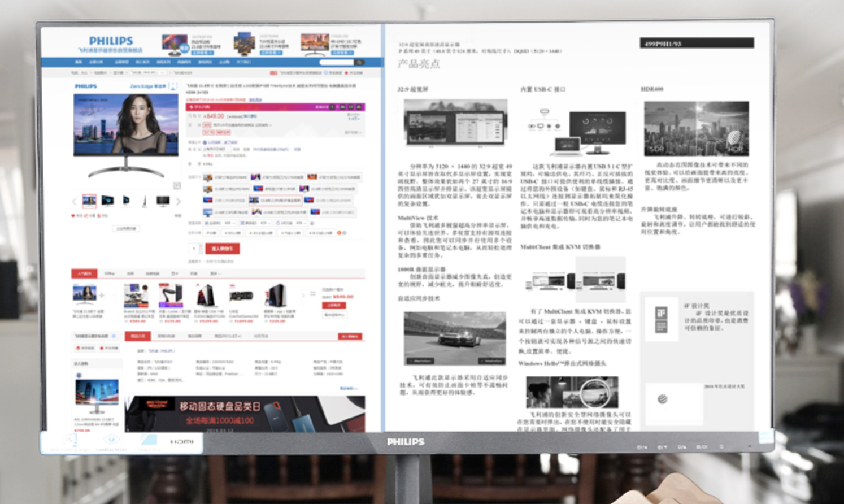The height and width of the screenshot is (504, 844).
Task: Focus the store search input field
Action: 337,62
